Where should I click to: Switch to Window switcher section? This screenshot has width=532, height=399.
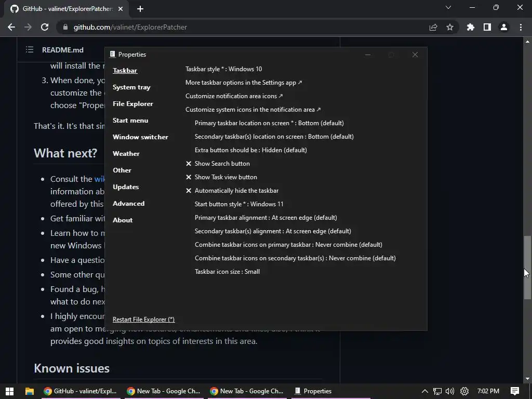(x=140, y=137)
